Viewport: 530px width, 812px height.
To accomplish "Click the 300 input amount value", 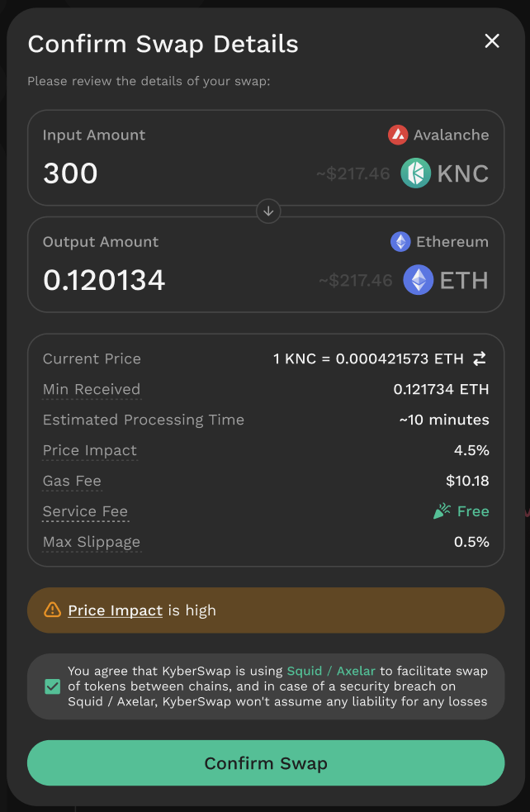I will pyautogui.click(x=70, y=173).
